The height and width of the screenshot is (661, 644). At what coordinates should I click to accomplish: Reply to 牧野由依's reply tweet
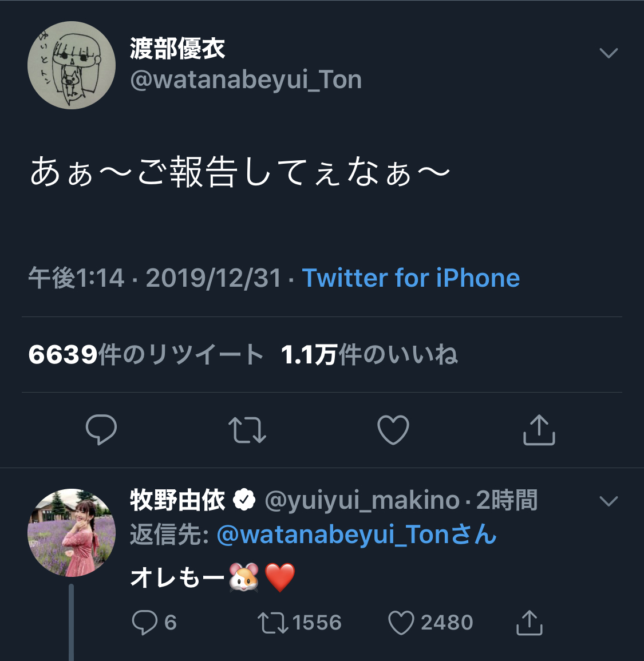tap(144, 623)
